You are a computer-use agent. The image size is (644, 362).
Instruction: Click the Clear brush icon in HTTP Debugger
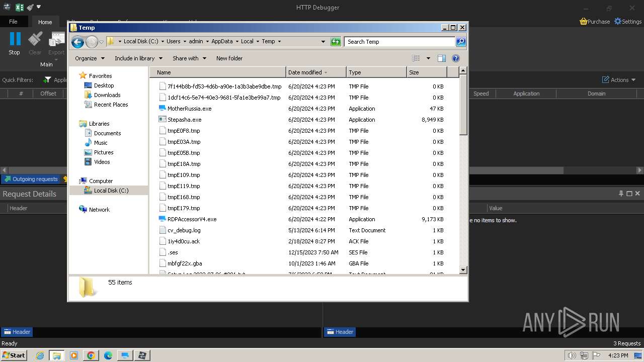(35, 39)
